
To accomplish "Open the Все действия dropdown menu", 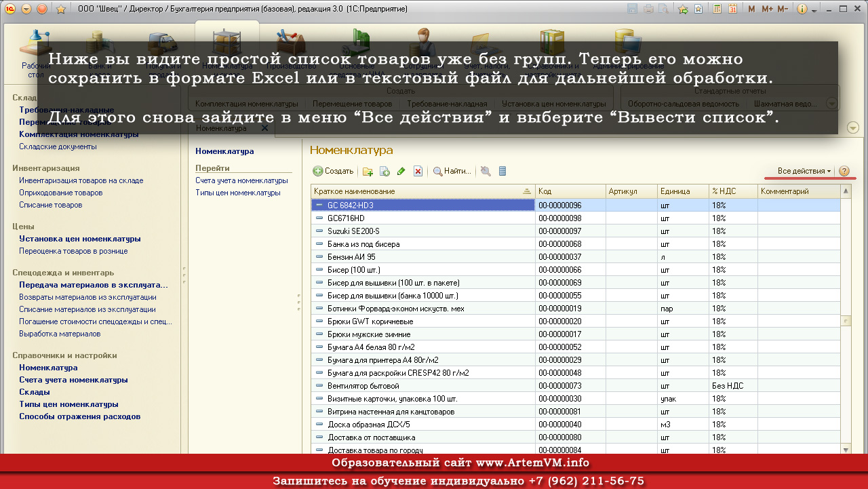I will pos(804,171).
